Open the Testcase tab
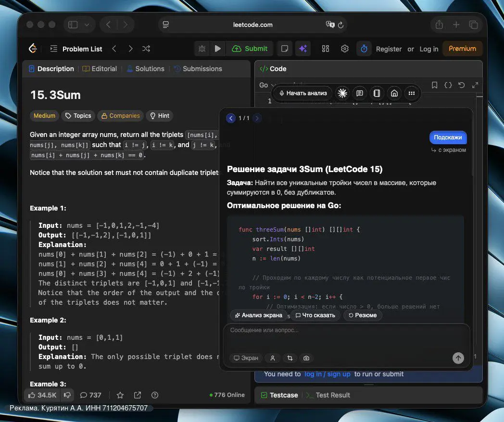This screenshot has height=422, width=504. click(x=279, y=395)
